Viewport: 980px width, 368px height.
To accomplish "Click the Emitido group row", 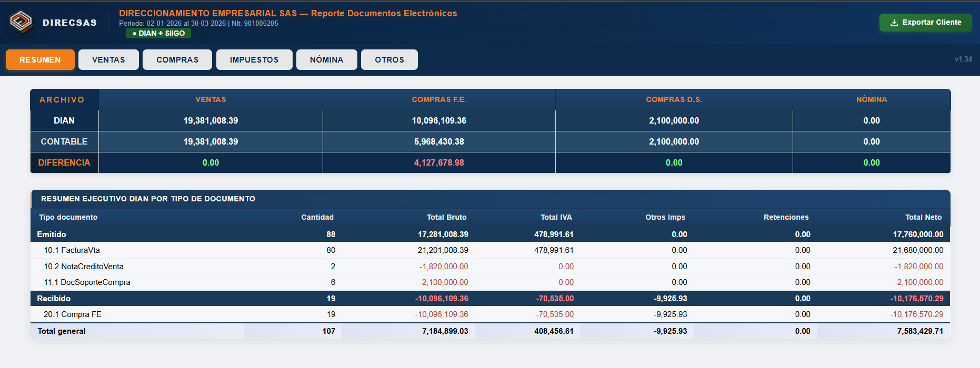I will tap(490, 234).
